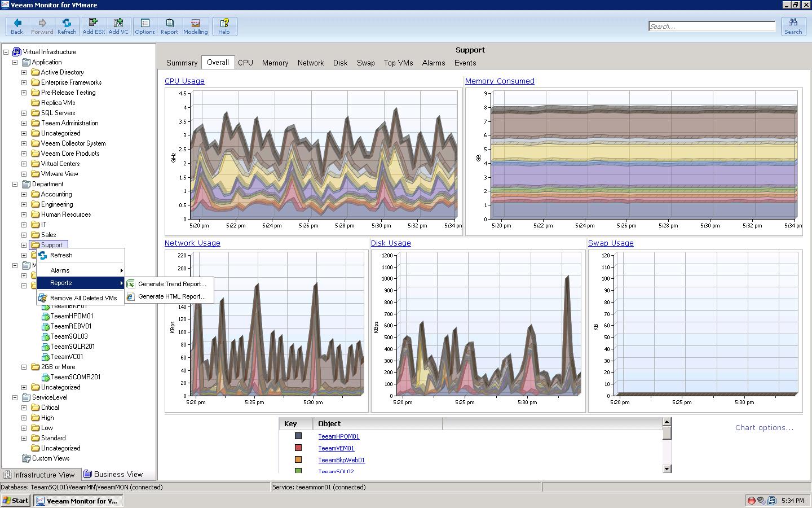
Task: Open the CPU Usage chart link
Action: [184, 81]
